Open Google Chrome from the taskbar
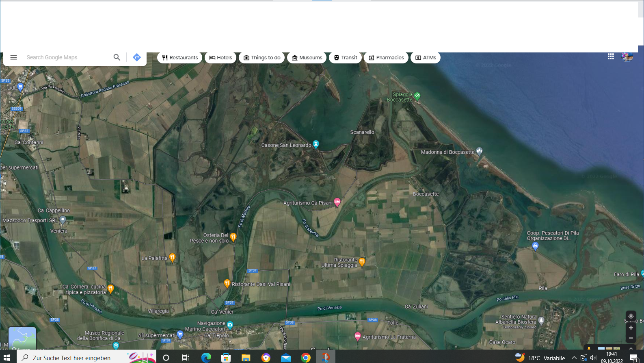This screenshot has width=644, height=363. tap(306, 358)
